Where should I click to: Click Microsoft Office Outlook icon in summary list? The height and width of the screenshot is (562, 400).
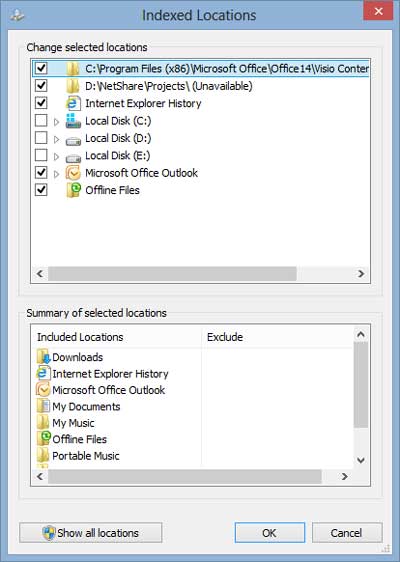(43, 390)
